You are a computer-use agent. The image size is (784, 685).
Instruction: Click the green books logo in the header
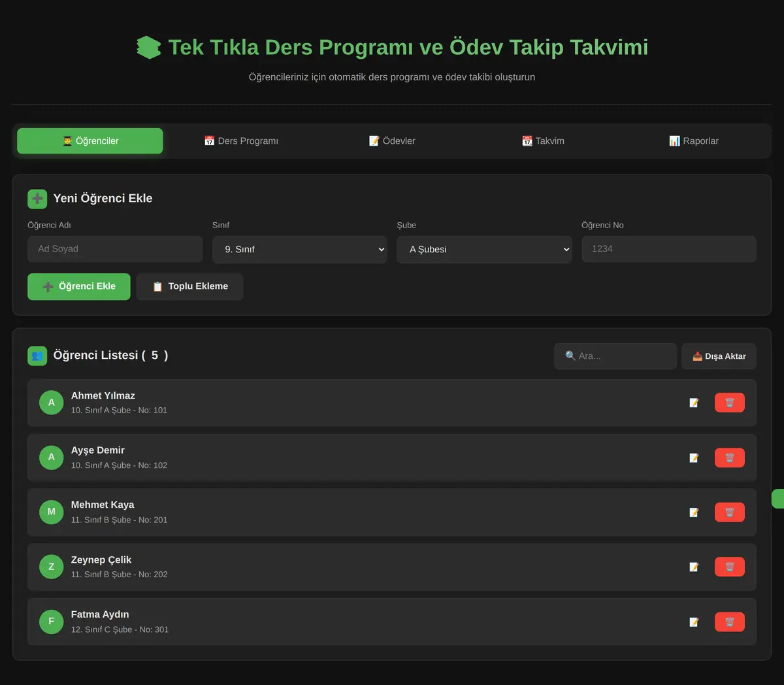point(148,47)
